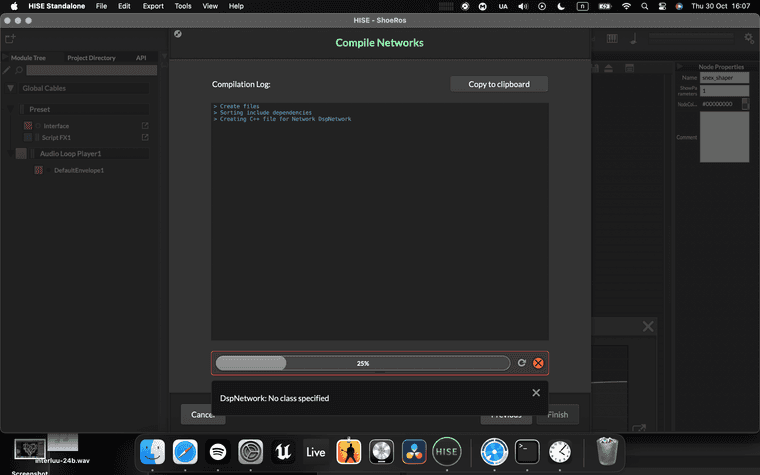Edit the Name field containing snex_shaper
The height and width of the screenshot is (475, 760).
pyautogui.click(x=724, y=78)
